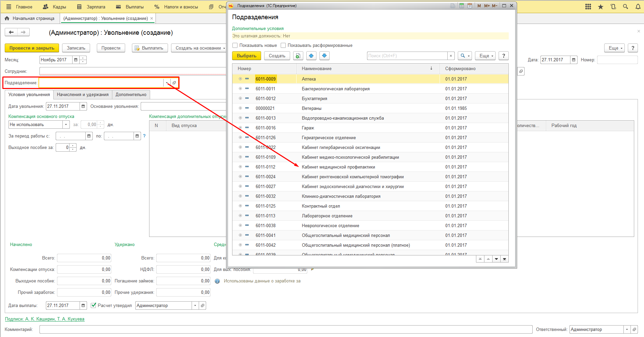This screenshot has width=644, height=337.
Task: Click the calculator icon in dialog title bar
Action: click(461, 6)
